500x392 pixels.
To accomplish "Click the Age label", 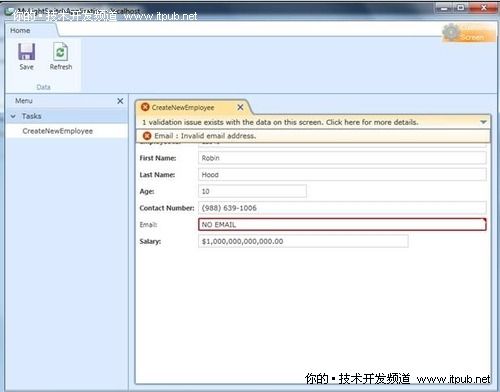I will [x=147, y=191].
